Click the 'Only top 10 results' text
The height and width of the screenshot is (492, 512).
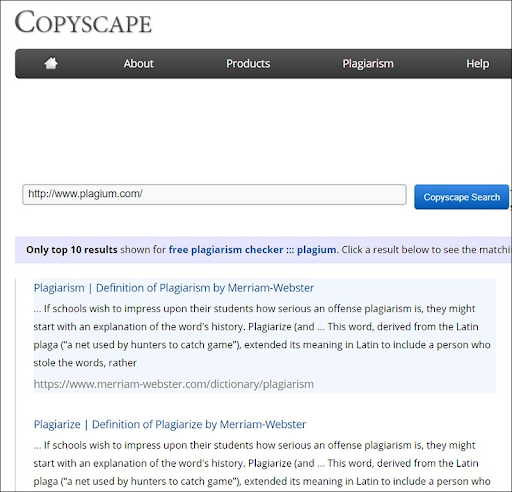[72, 250]
